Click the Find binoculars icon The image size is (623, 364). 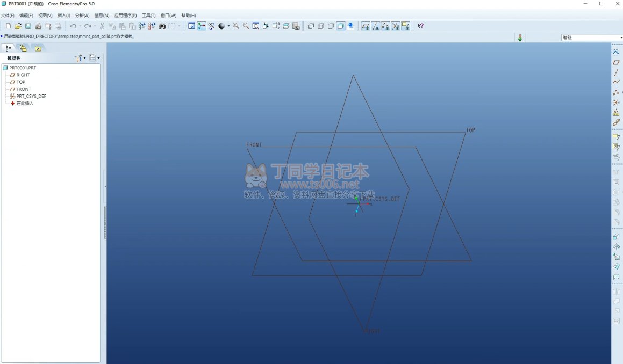(x=162, y=26)
